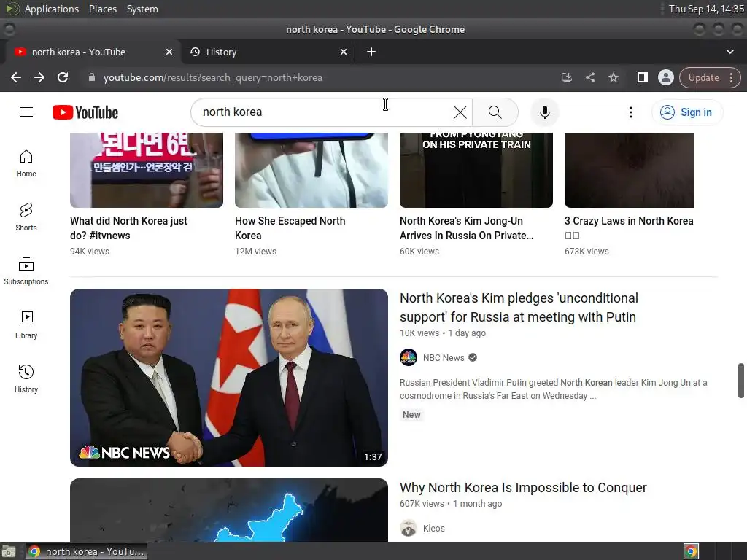
Task: Click NBC video description snippet
Action: tap(553, 389)
